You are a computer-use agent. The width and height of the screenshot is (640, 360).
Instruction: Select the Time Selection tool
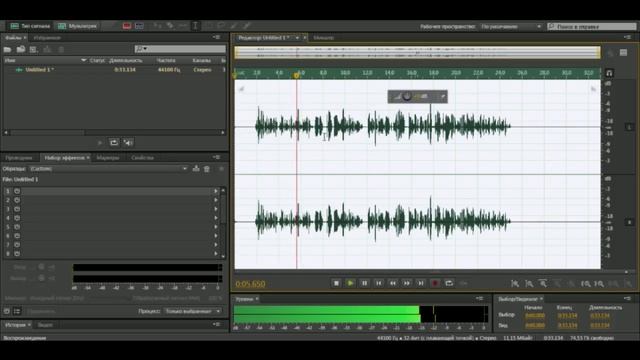[x=195, y=26]
